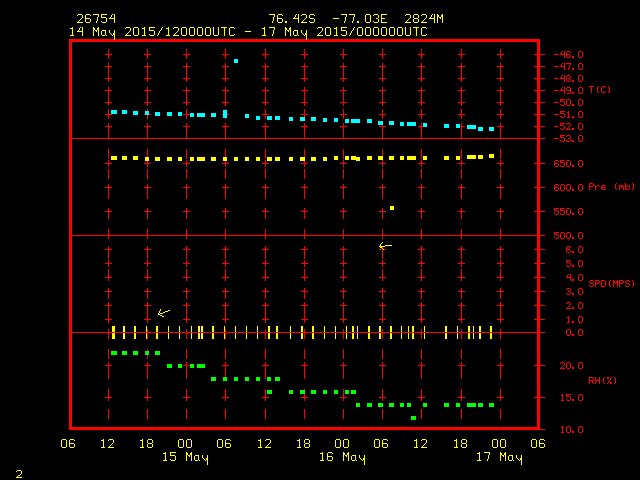Click the yellow wind arrow near 1.5 MPS
This screenshot has width=640, height=480.
[164, 312]
